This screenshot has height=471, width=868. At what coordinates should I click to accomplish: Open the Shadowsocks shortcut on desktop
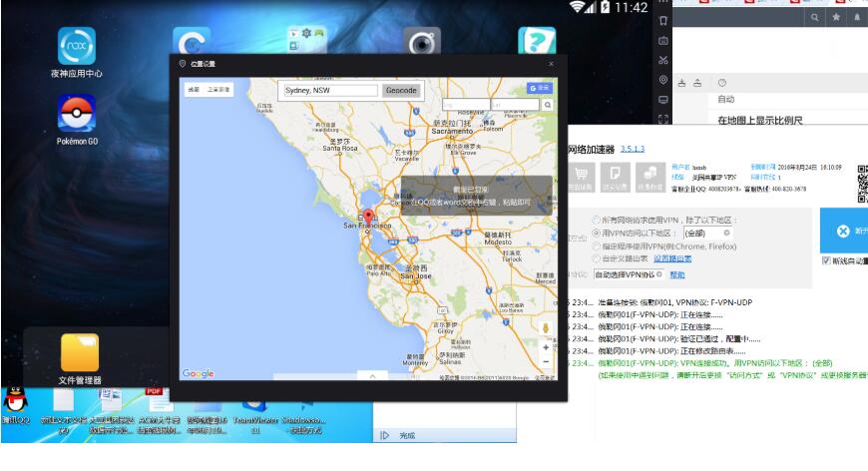click(x=304, y=416)
